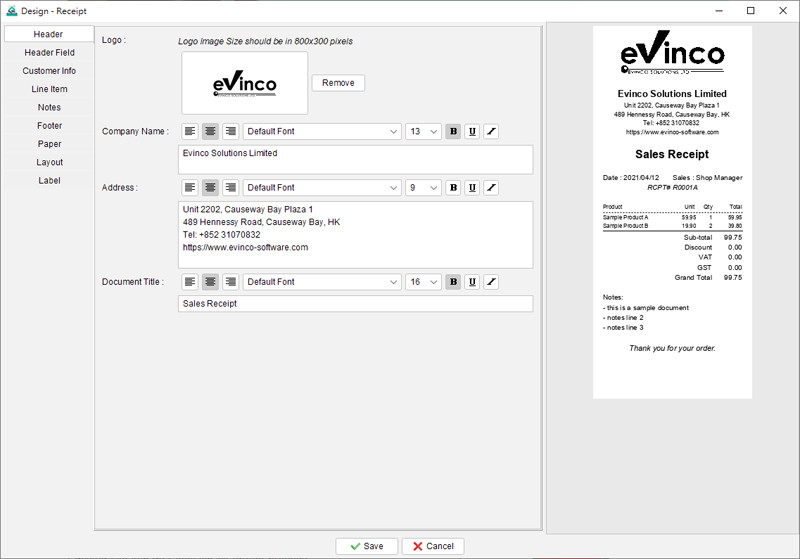Click the Design - Receipt app icon
The width and height of the screenshot is (800, 559).
point(11,11)
